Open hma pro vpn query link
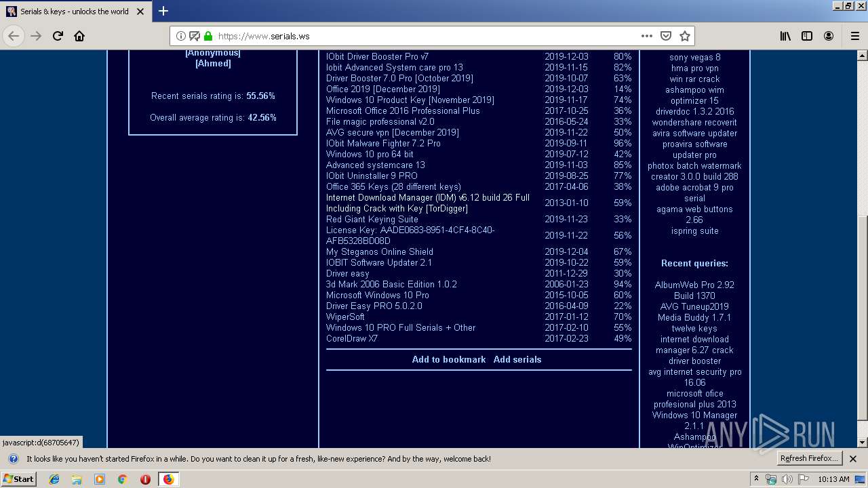The height and width of the screenshot is (488, 868). tap(695, 68)
